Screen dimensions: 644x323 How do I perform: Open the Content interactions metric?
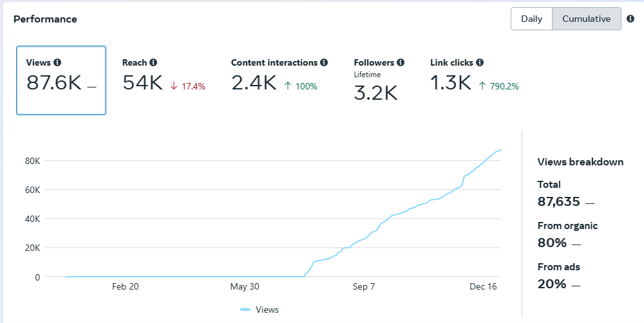(279, 76)
